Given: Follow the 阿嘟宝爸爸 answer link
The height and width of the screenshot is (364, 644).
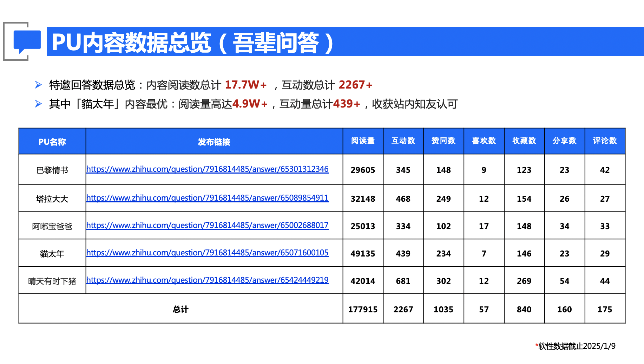Looking at the screenshot, I should (x=207, y=225).
